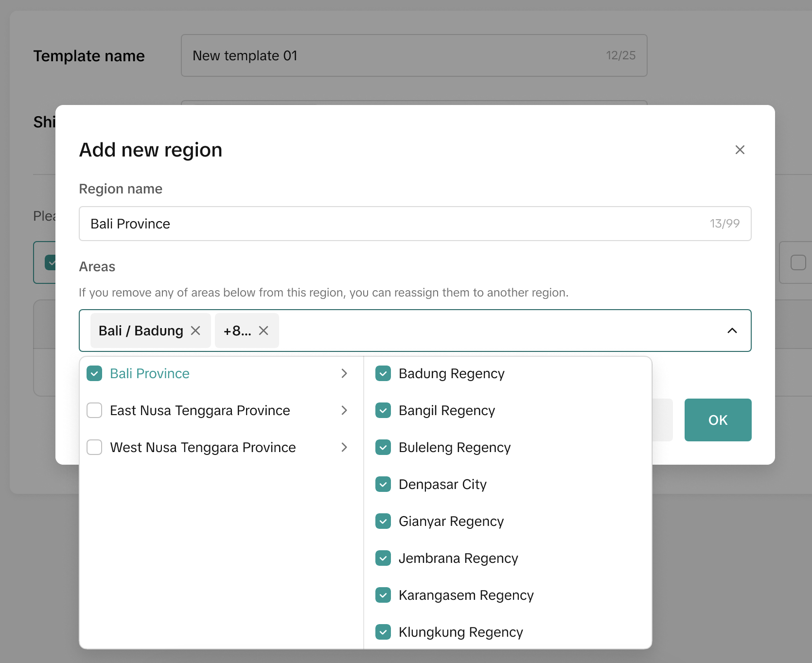Uncheck Bangil Regency checkbox
Screen dimensions: 812x663
pos(383,410)
